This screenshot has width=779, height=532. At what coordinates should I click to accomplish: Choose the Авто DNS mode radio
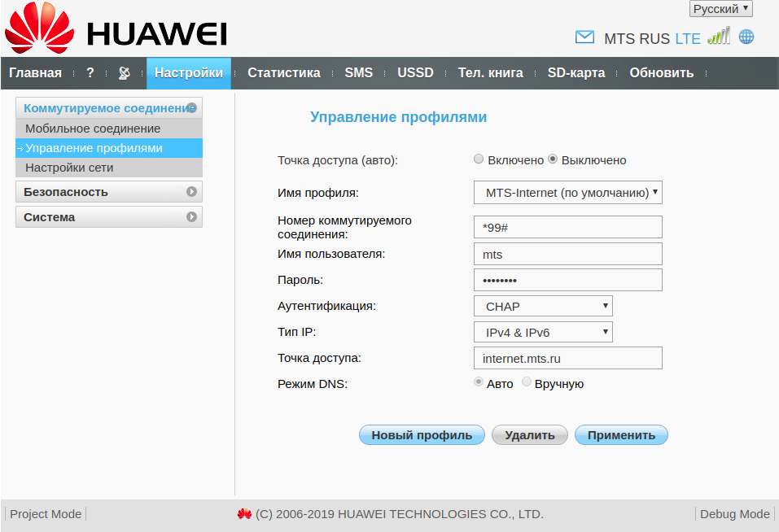coord(479,382)
